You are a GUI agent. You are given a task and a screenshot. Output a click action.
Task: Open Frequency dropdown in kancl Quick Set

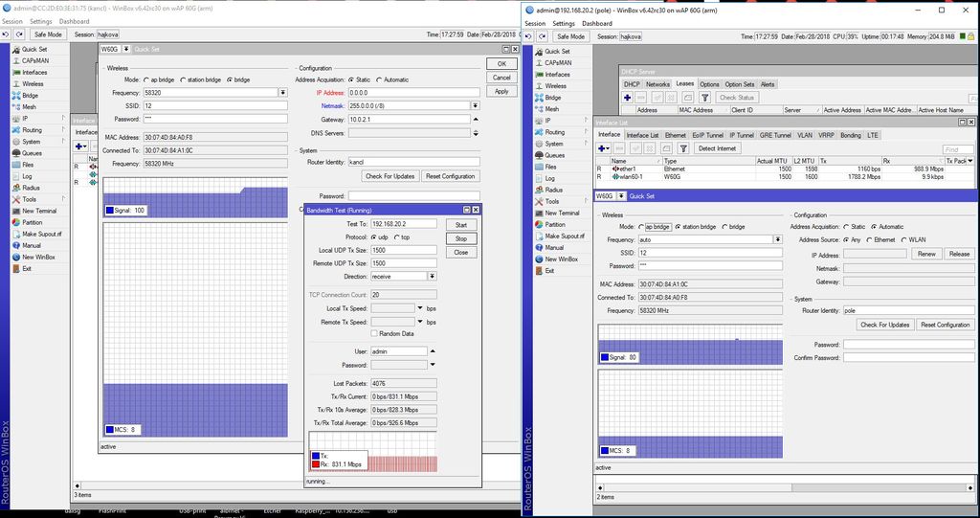pyautogui.click(x=283, y=93)
